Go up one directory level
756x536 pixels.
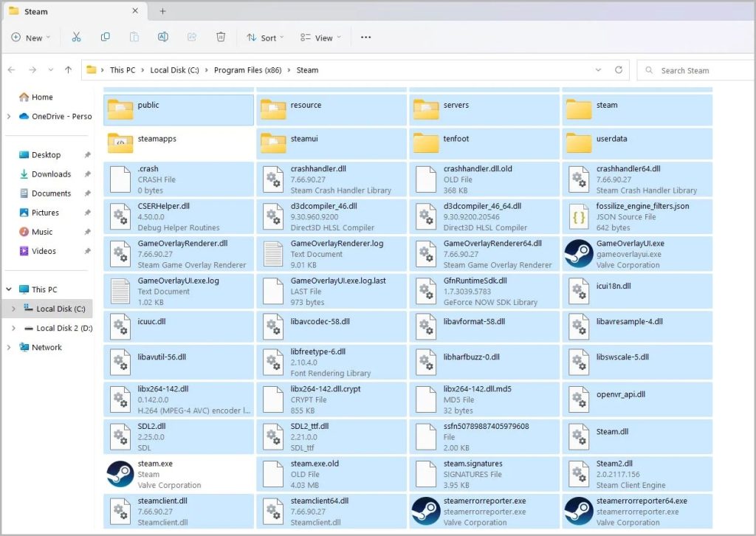(x=68, y=70)
